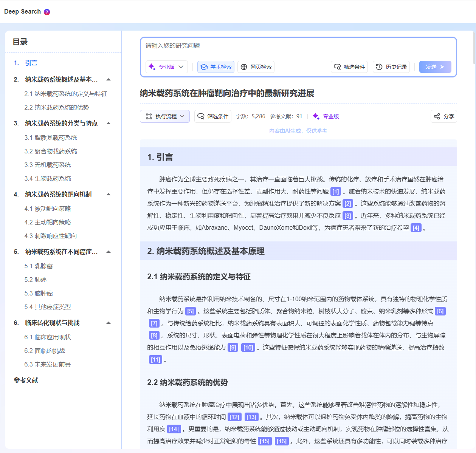Collapse section 2 纳米载药系统概述 in outline

[109, 79]
